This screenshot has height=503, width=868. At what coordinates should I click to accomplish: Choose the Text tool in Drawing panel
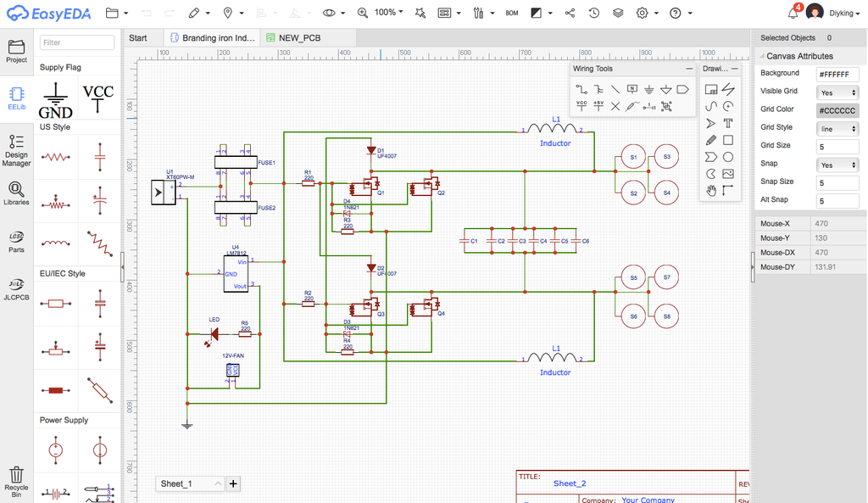727,123
